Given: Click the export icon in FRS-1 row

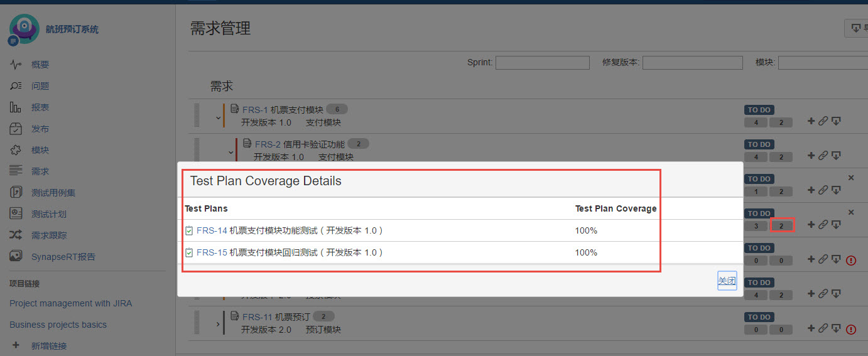Looking at the screenshot, I should tap(836, 122).
